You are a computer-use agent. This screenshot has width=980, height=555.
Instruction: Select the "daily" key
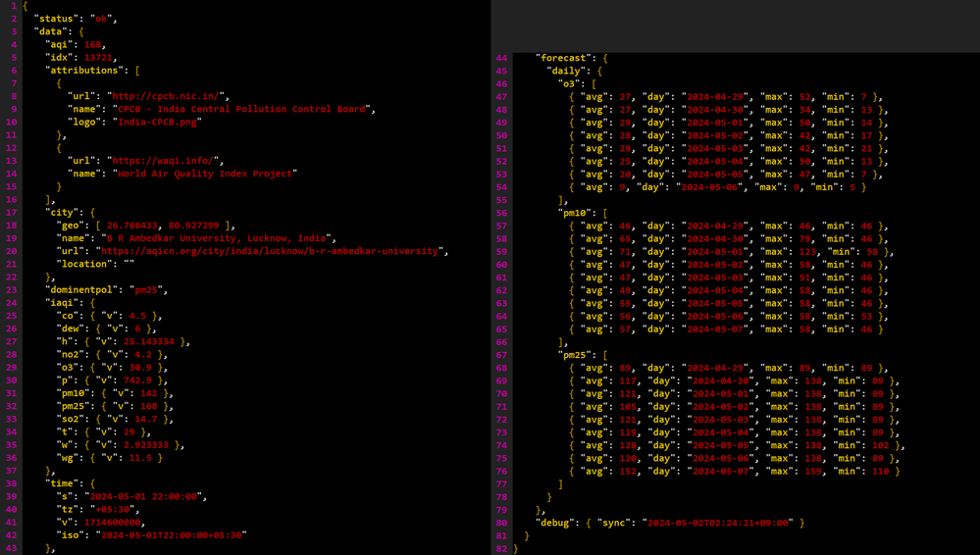click(x=567, y=71)
